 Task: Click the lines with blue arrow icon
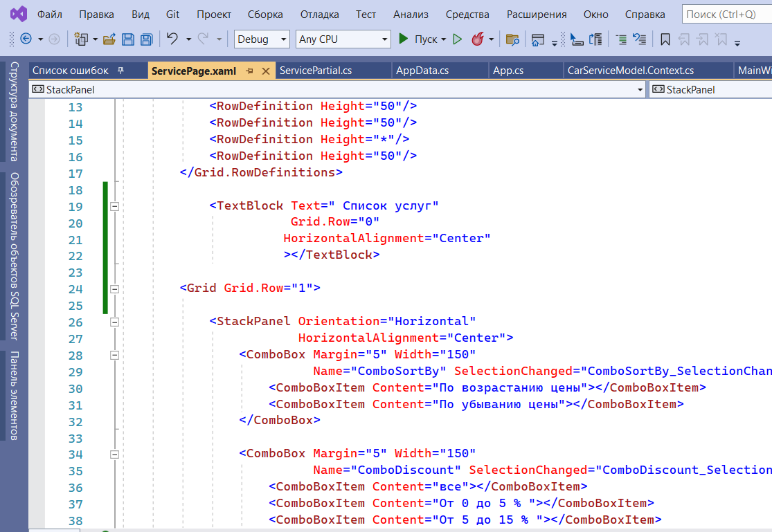[640, 39]
